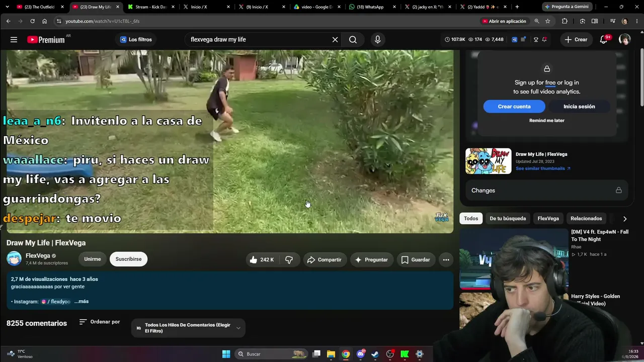Open FlexVega channel avatar
Viewport: 644px width, 362px height.
tap(14, 259)
